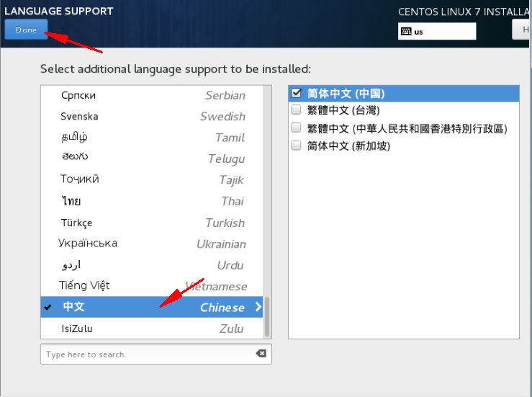Choose the Urdu language row

[152, 265]
